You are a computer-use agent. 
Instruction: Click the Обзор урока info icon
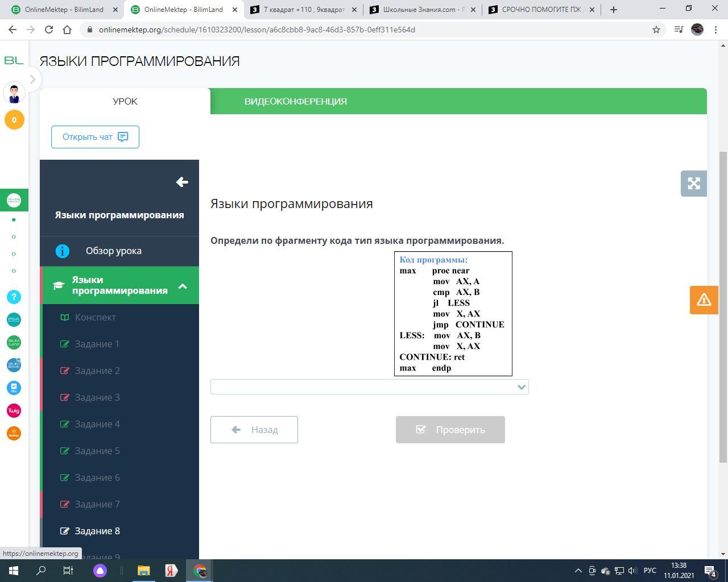click(63, 251)
